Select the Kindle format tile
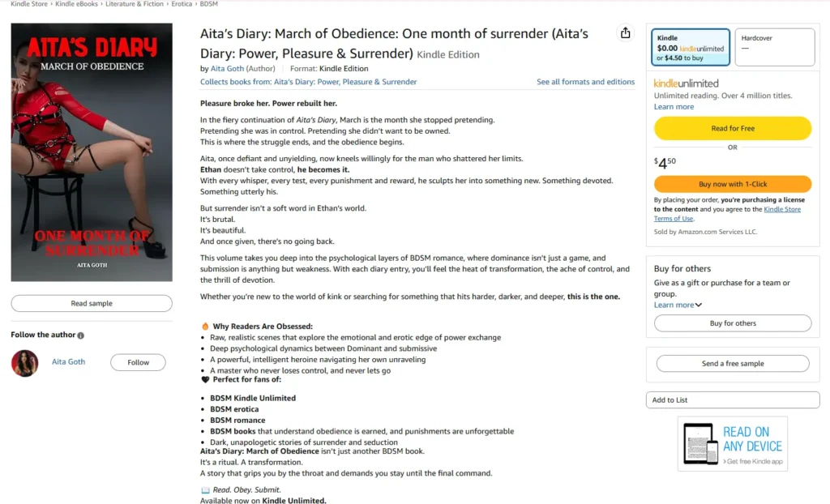 click(x=690, y=47)
